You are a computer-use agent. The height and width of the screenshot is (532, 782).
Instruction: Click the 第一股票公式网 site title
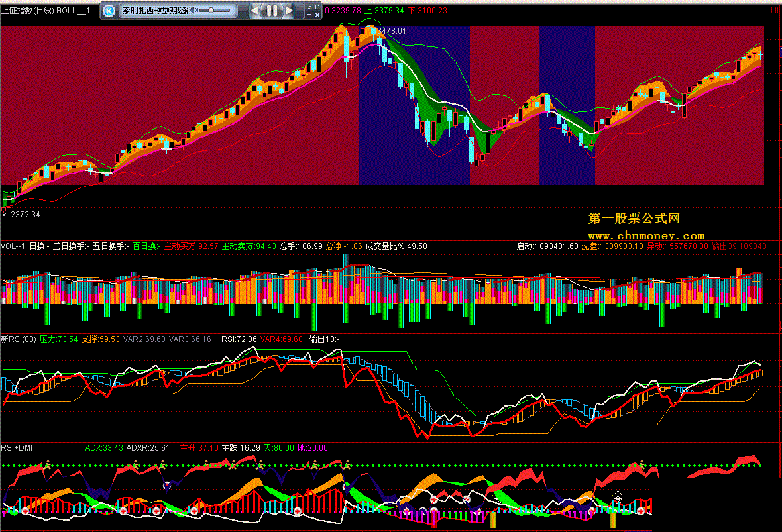click(634, 219)
